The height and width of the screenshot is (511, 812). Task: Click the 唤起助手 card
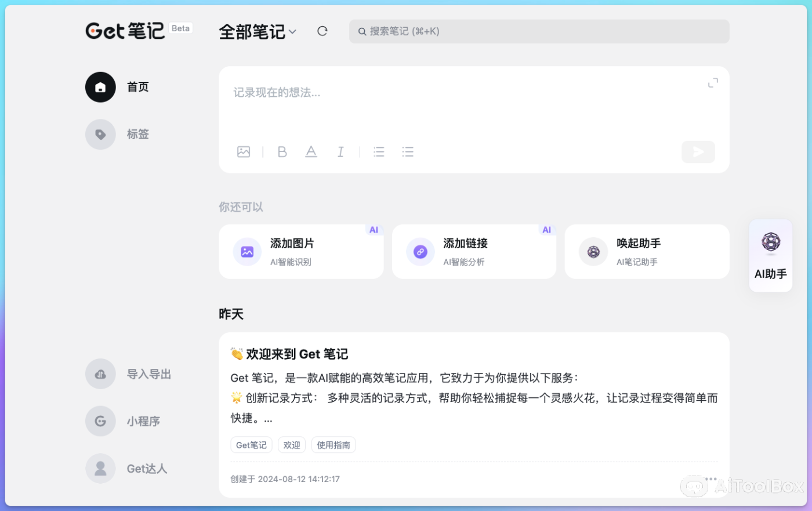pos(646,251)
